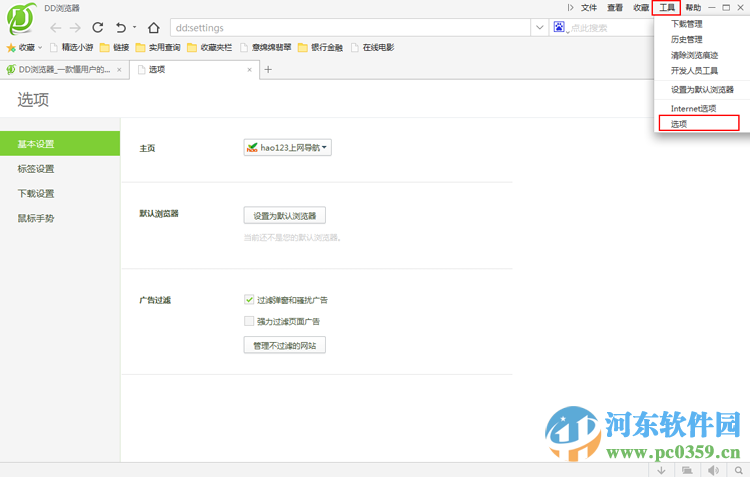Open zoom via status bar magnifier icon
Screen dimensions: 750x477
[739, 471]
